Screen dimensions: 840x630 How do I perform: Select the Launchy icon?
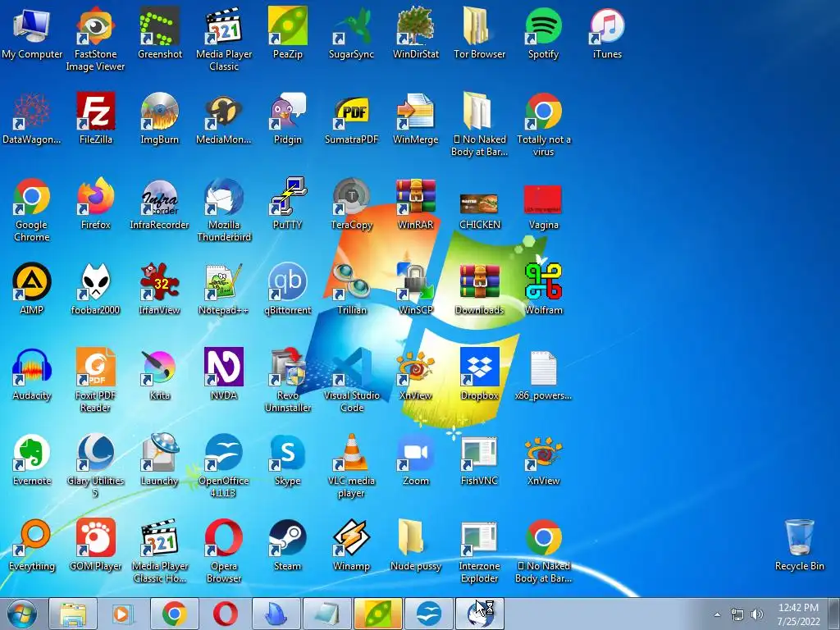(x=160, y=459)
